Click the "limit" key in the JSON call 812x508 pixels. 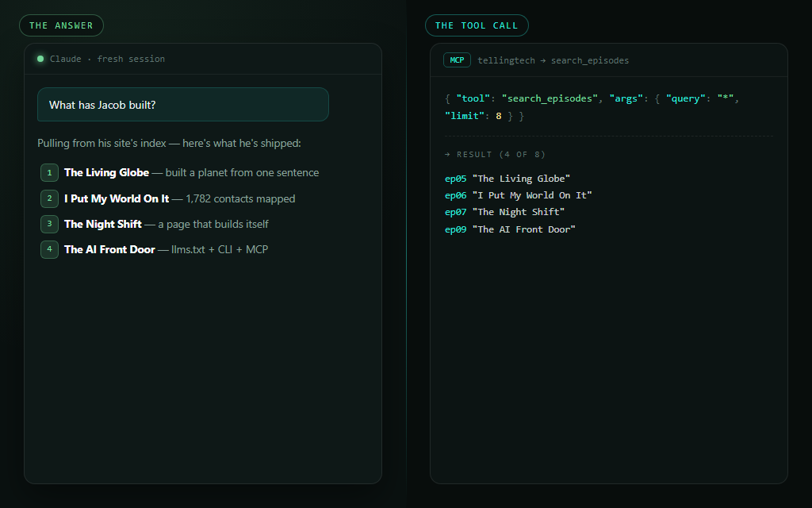(465, 116)
